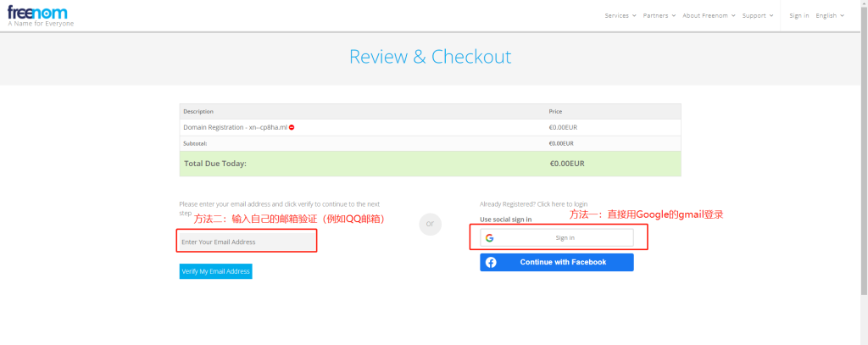Open the Support dropdown menu
The image size is (868, 345).
757,15
